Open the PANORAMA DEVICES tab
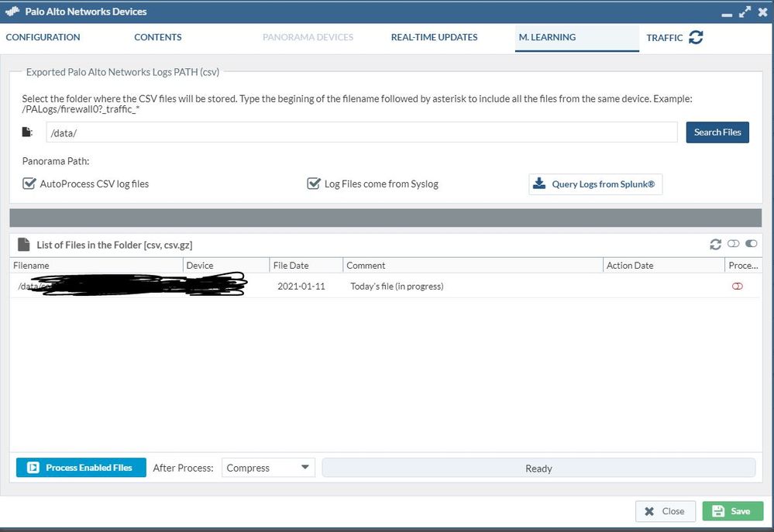This screenshot has width=774, height=532. (308, 37)
